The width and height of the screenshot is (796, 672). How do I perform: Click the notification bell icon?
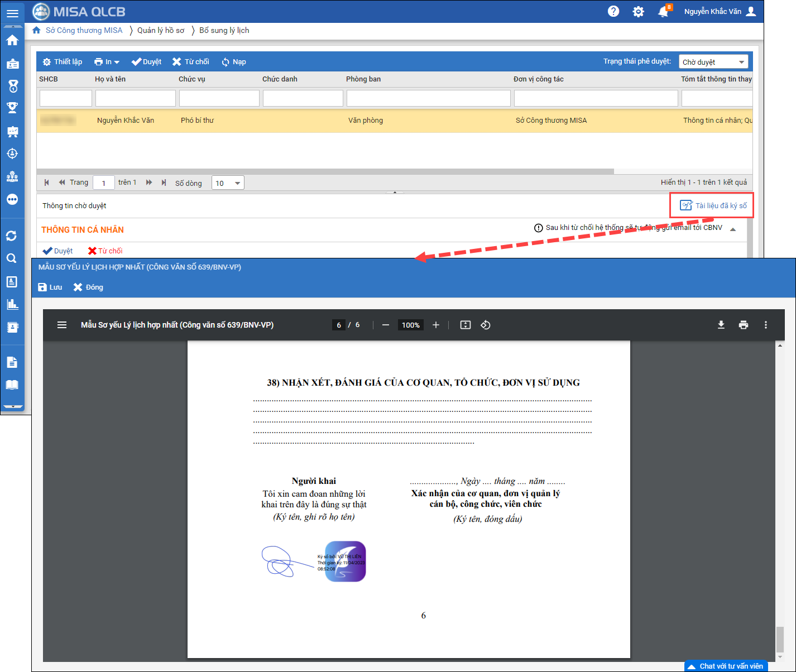pyautogui.click(x=663, y=12)
